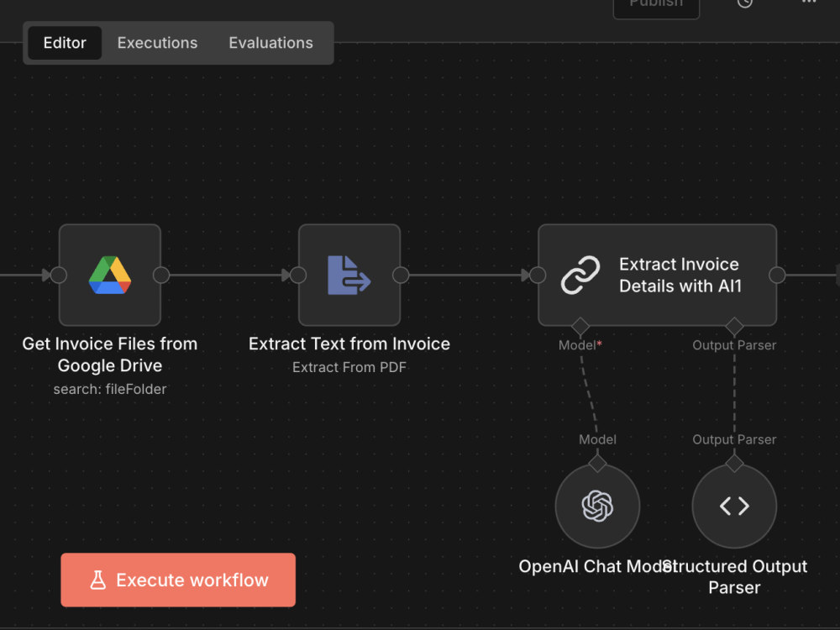Click 'Output Parser' label under AI node
Screen dimensions: 840x630
pos(734,345)
